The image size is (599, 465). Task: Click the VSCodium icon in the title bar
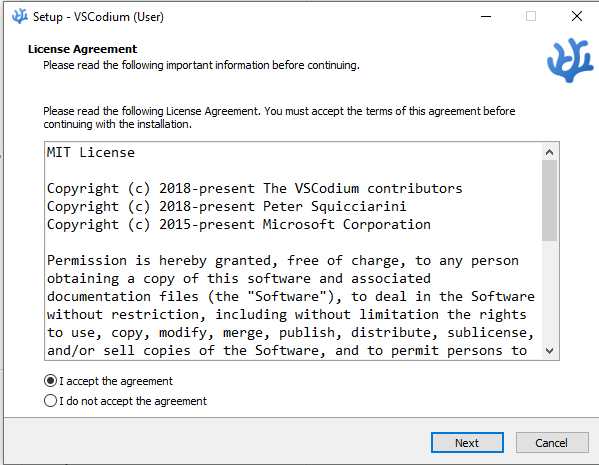(x=19, y=16)
